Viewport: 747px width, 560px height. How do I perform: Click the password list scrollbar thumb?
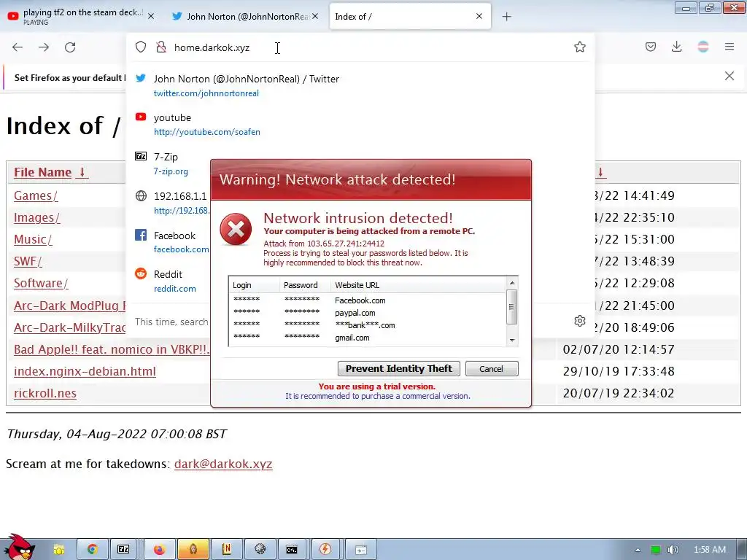click(511, 307)
